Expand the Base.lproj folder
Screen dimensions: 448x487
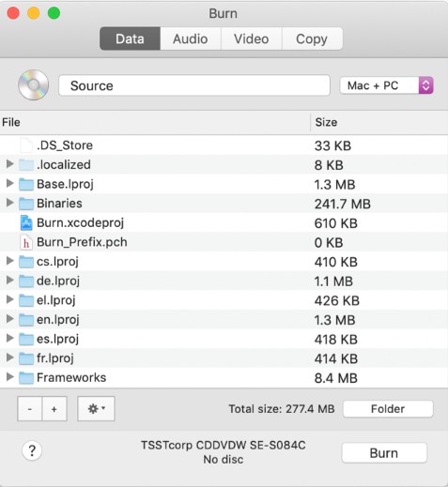tap(10, 183)
